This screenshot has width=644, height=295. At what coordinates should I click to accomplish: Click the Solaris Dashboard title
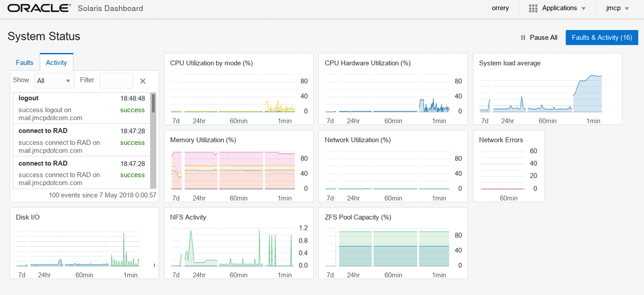(x=110, y=9)
